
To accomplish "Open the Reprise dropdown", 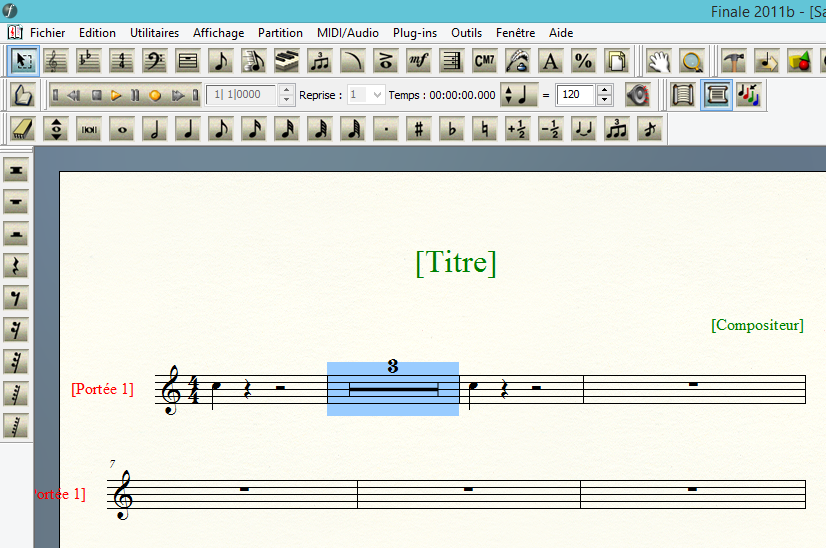I will pos(376,95).
